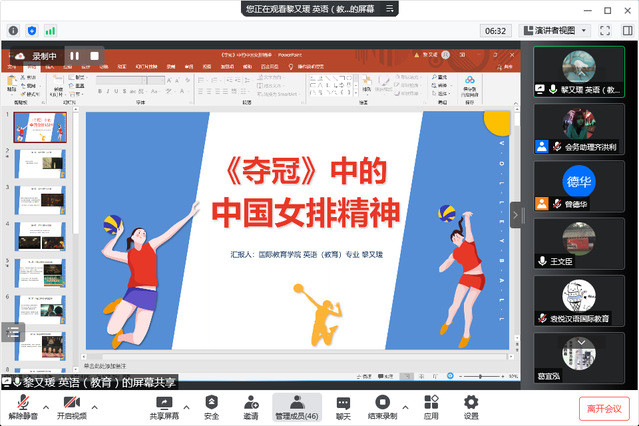Click the unmute microphone icon (解除静音)
The width and height of the screenshot is (639, 426).
20,402
